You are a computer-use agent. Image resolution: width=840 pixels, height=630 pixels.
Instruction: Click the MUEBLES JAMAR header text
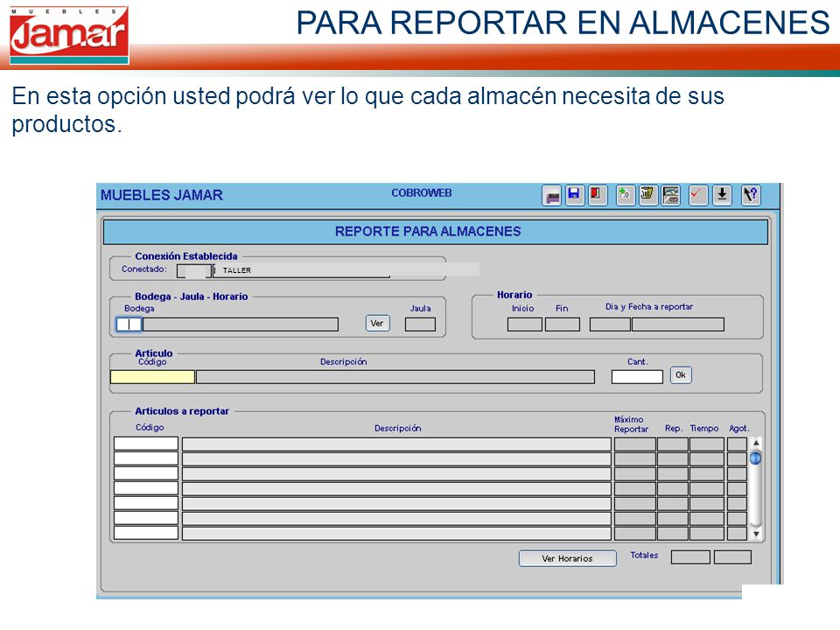click(x=162, y=195)
